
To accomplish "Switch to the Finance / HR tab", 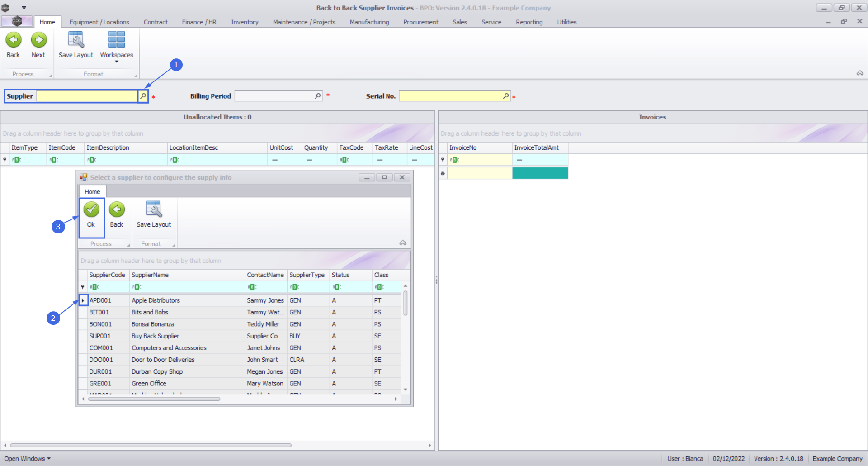I will (199, 22).
